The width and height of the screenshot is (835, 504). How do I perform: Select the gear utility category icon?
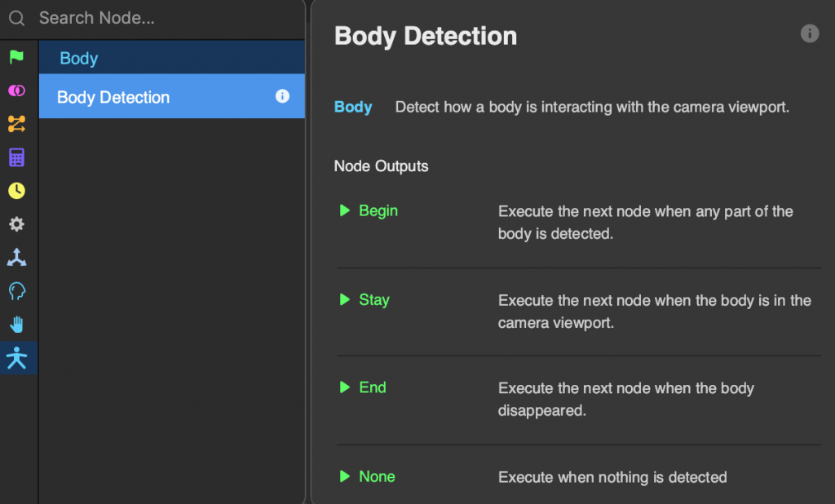(16, 223)
